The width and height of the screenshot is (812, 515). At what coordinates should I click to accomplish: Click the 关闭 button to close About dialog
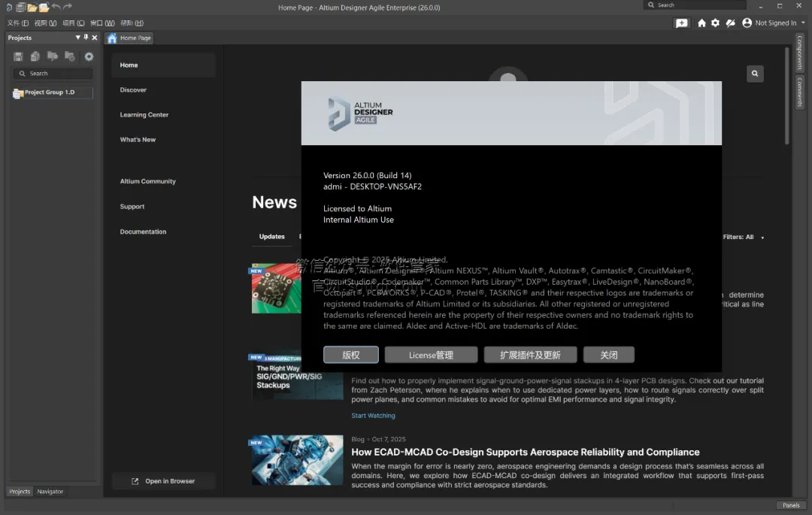608,355
